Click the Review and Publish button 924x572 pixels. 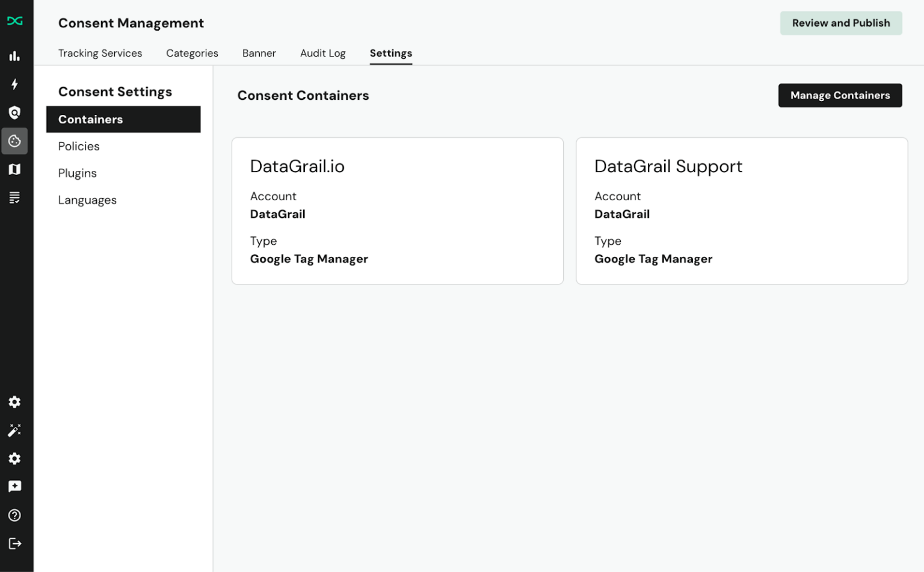coord(840,23)
